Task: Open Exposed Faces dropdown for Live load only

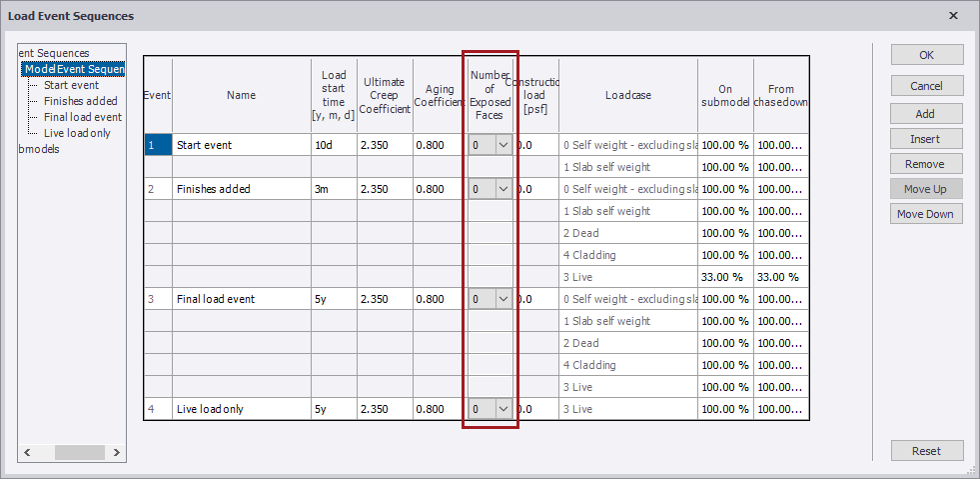Action: click(x=503, y=409)
